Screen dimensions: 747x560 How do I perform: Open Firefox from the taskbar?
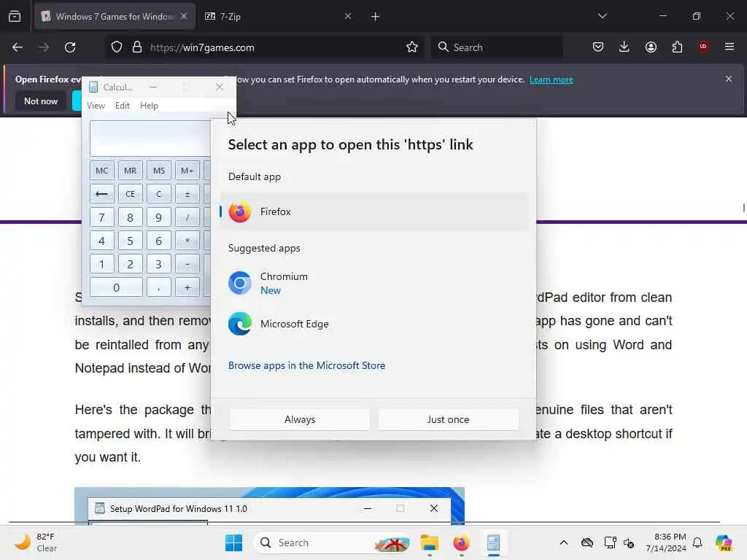pyautogui.click(x=461, y=542)
